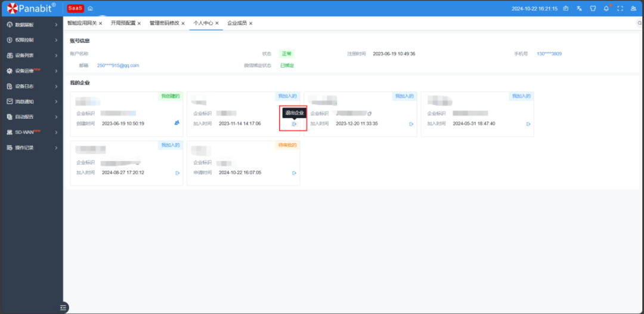The image size is (644, 314).
Task: Click the 设备运维 gear icon in sidebar
Action: pyautogui.click(x=10, y=70)
